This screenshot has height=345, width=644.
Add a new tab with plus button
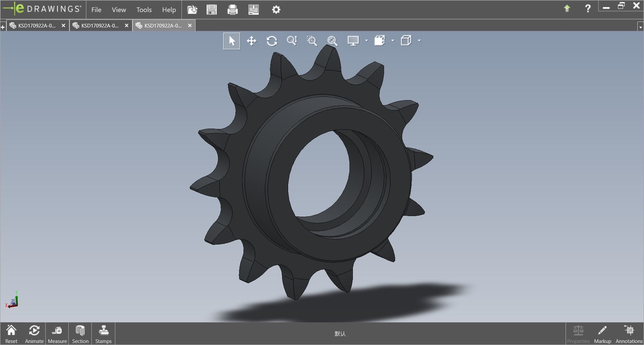[x=3, y=27]
